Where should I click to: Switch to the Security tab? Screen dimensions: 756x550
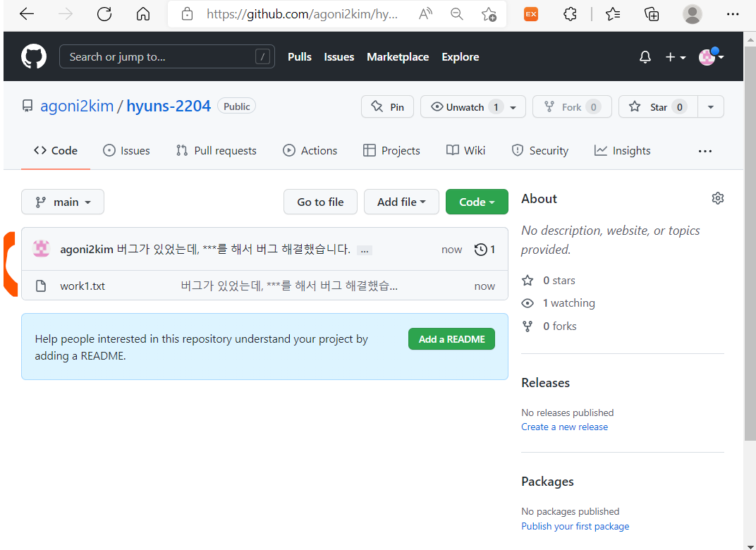click(539, 150)
